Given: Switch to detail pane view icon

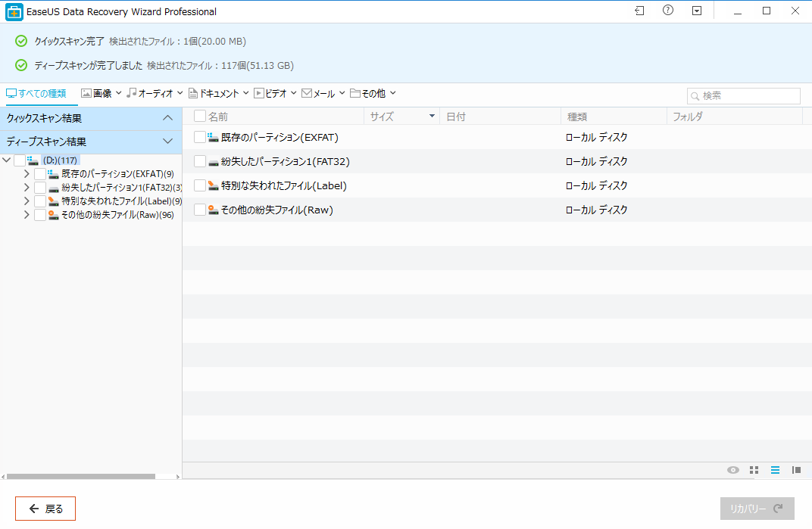Looking at the screenshot, I should [x=796, y=470].
